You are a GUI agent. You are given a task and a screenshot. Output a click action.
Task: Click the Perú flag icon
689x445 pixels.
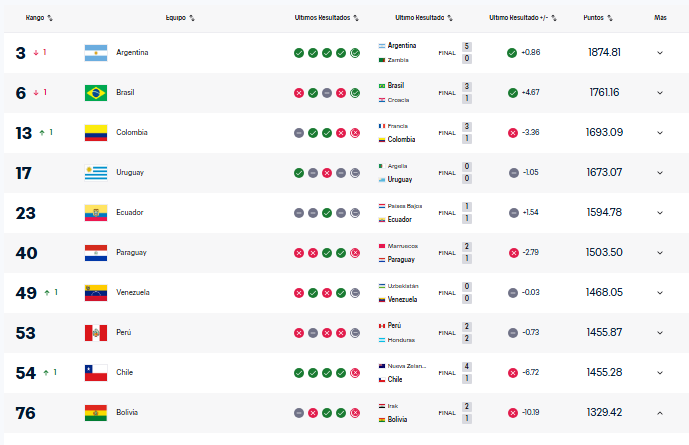(96, 332)
